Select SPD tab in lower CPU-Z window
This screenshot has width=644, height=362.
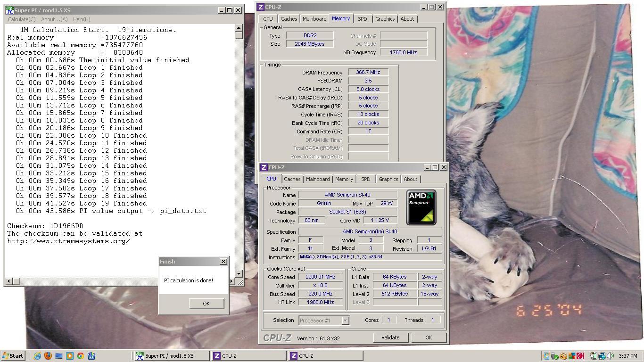tap(365, 179)
